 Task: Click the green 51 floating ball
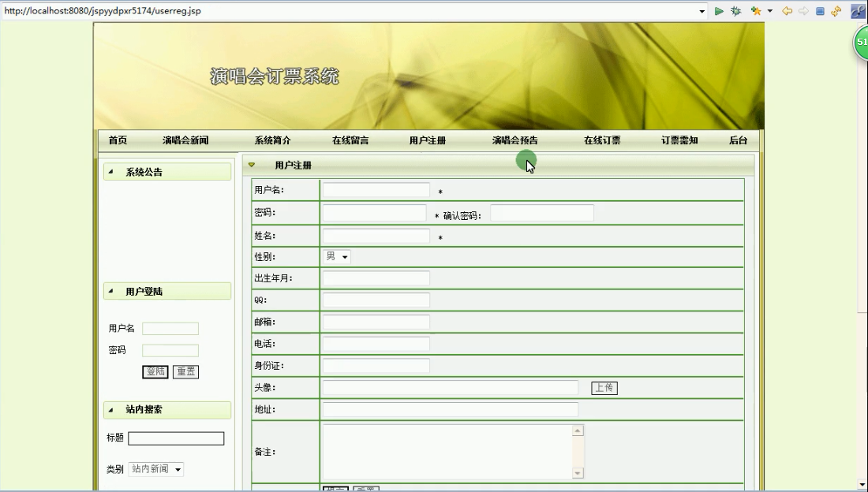pos(862,43)
